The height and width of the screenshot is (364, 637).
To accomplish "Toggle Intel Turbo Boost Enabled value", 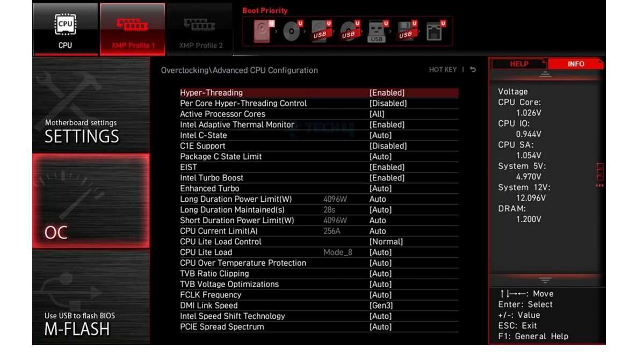I will pos(387,178).
